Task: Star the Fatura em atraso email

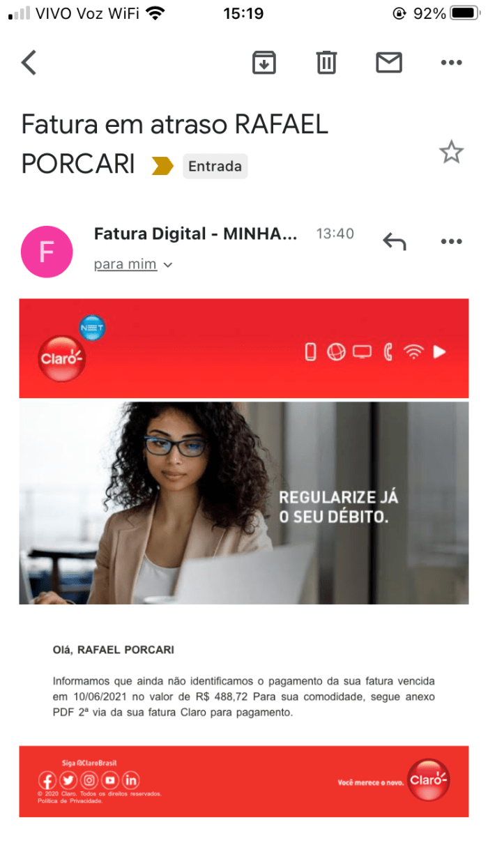Action: click(x=452, y=152)
